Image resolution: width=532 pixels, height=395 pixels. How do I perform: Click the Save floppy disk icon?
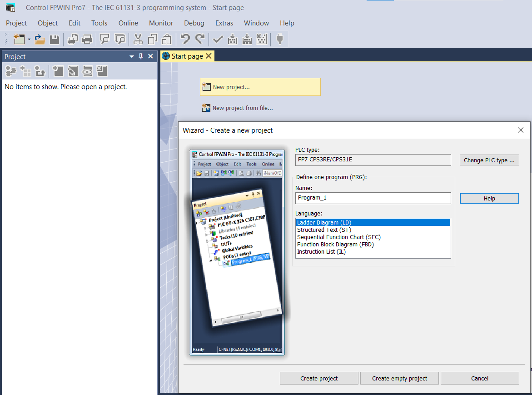tap(55, 40)
